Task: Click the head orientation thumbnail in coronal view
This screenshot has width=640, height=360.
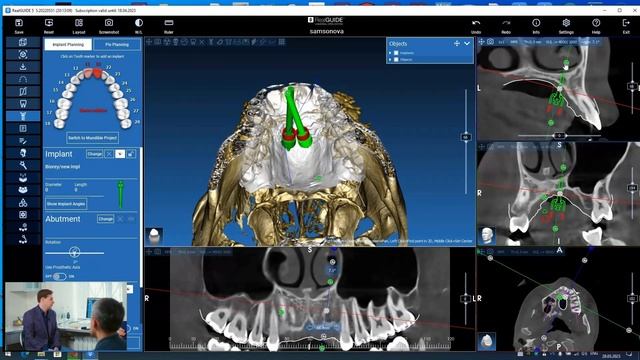Action: pos(487,236)
